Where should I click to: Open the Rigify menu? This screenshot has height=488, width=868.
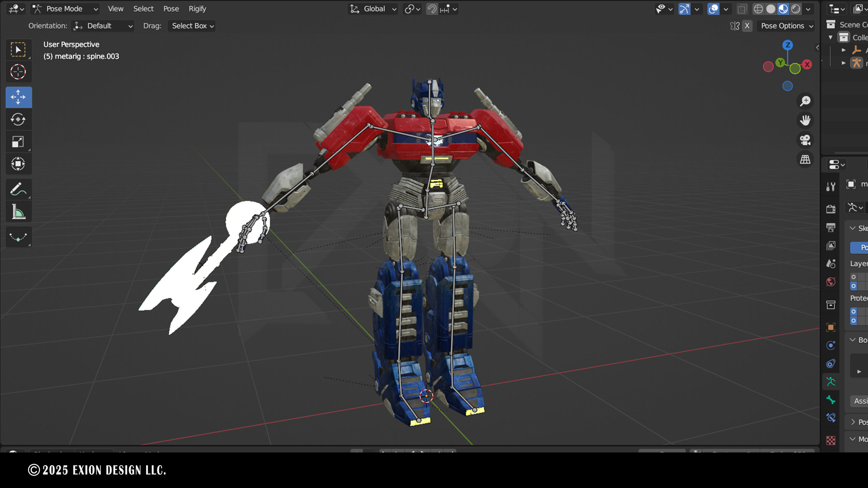coord(197,9)
